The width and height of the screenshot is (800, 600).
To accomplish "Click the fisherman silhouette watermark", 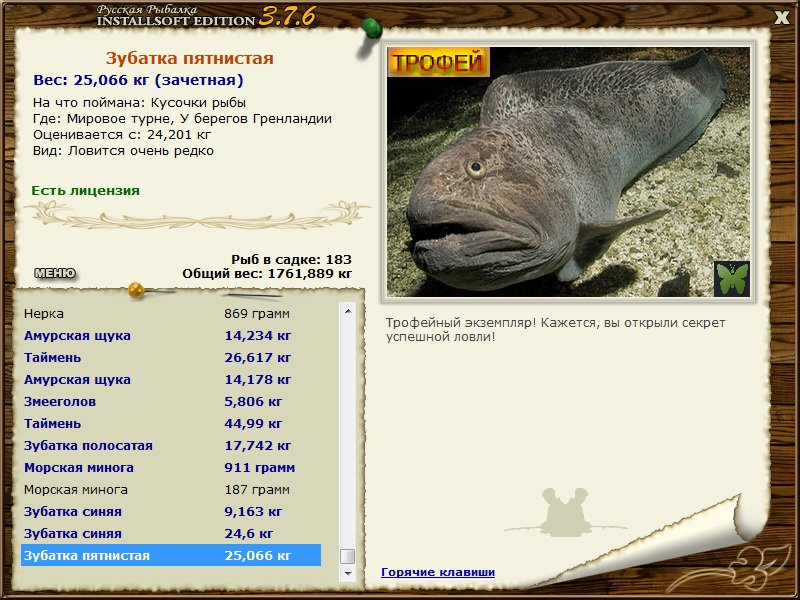I will pyautogui.click(x=565, y=512).
